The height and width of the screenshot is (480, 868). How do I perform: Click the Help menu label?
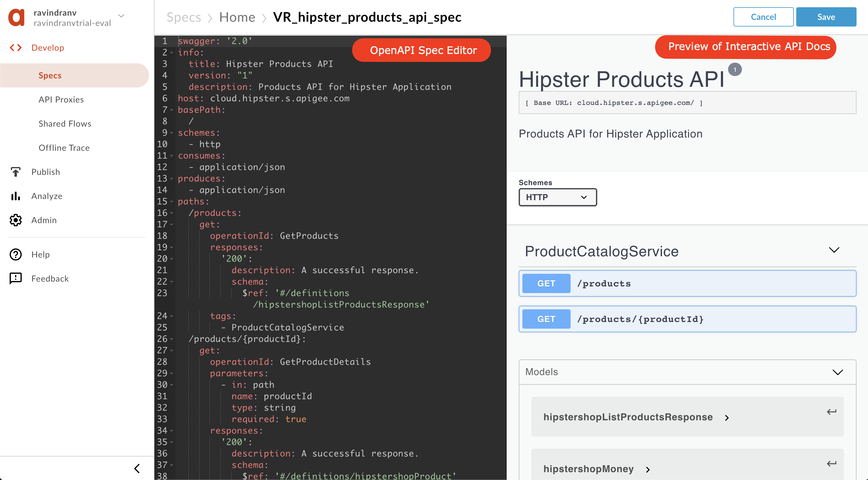40,255
